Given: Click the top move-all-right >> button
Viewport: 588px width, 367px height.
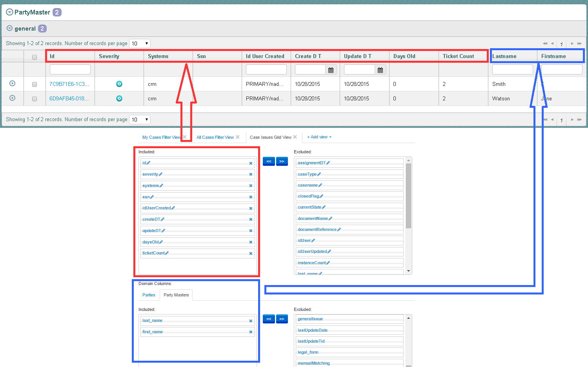Looking at the screenshot, I should pyautogui.click(x=282, y=161).
